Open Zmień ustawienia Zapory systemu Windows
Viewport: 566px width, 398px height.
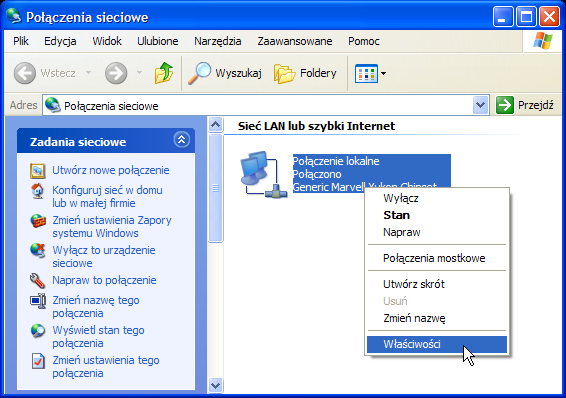point(112,227)
